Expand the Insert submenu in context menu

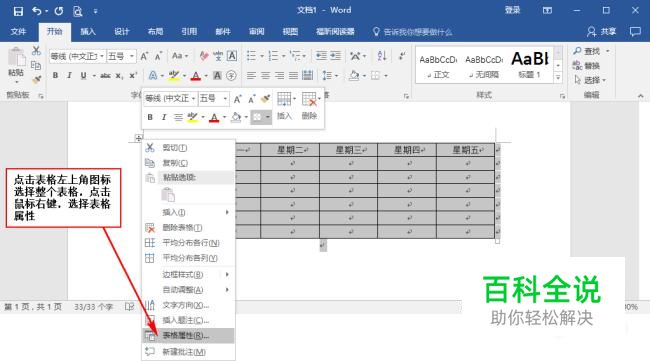[188, 212]
